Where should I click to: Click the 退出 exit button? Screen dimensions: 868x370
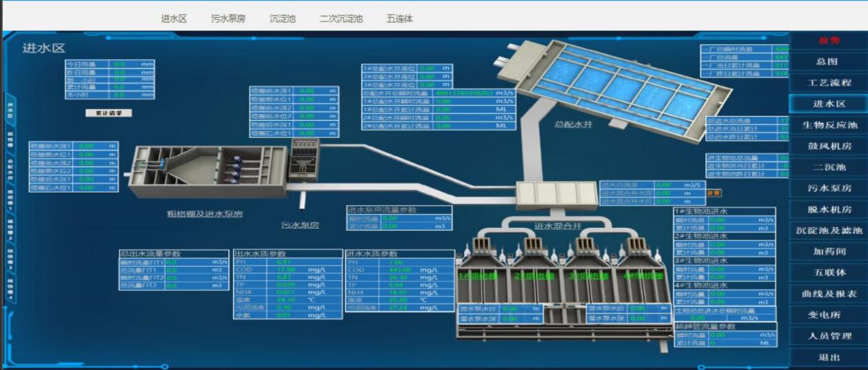[828, 358]
